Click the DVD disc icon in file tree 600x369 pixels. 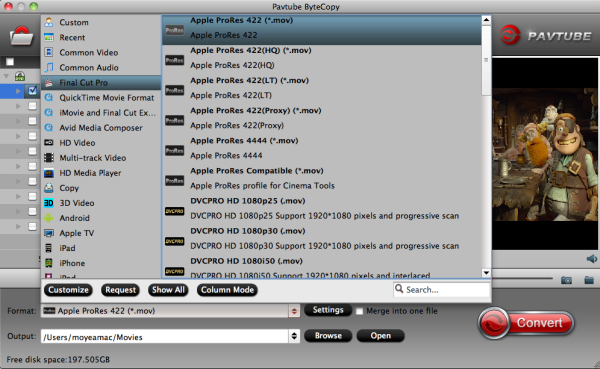[x=20, y=76]
